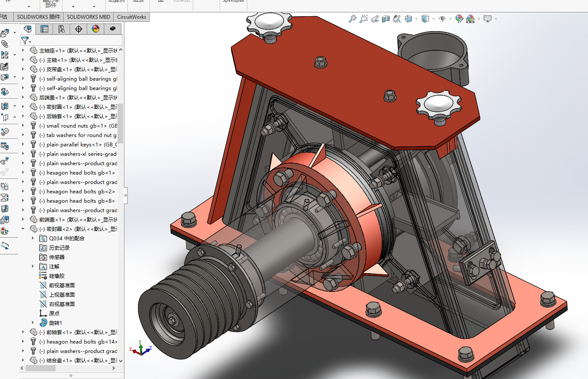Viewport: 588px width, 379px height.
Task: Switch to the PropertyManager tab
Action: 44,29
